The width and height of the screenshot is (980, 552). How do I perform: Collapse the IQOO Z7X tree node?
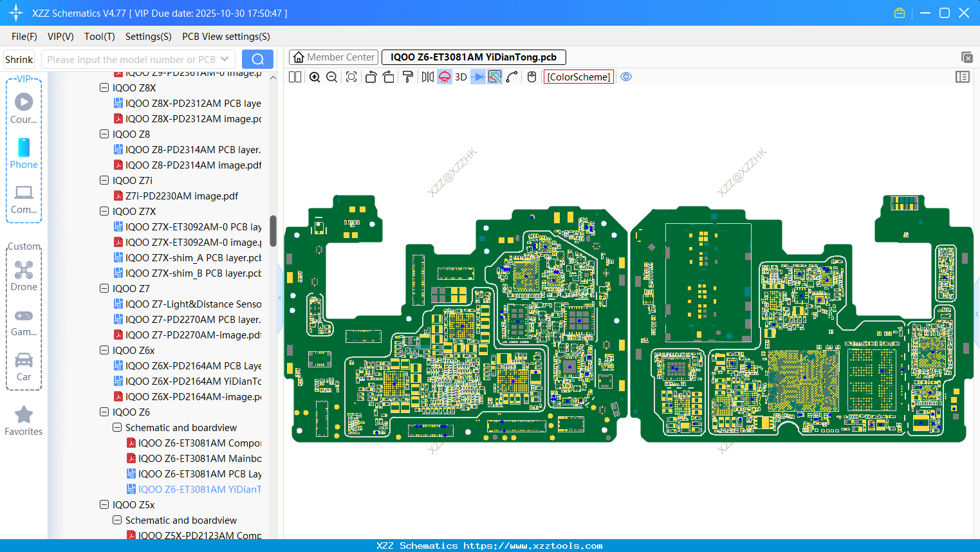[x=104, y=211]
